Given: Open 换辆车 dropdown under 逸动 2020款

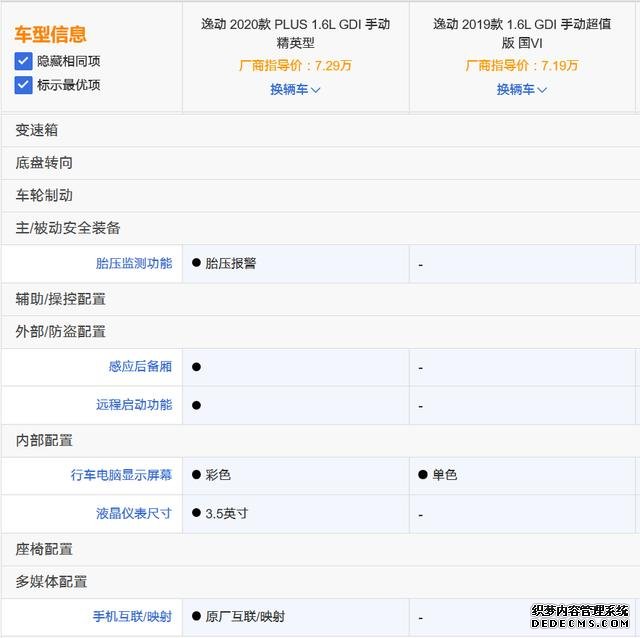Looking at the screenshot, I should pos(295,89).
